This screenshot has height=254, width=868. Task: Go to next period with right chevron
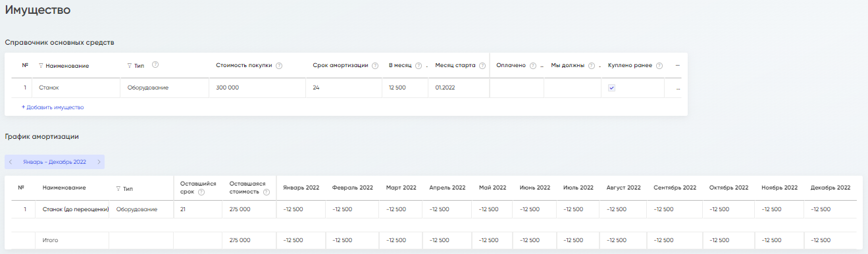(99, 162)
